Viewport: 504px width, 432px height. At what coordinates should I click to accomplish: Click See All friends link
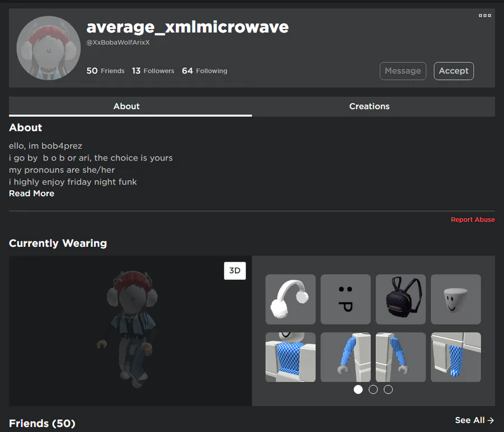[474, 420]
